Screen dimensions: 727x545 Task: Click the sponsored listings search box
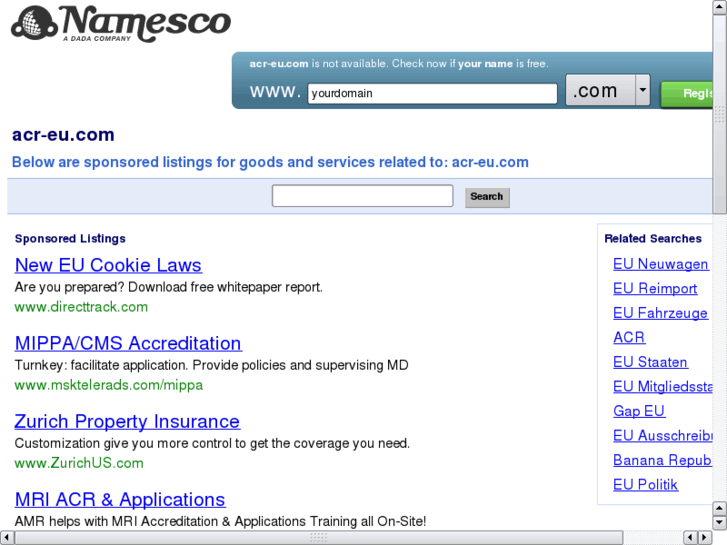coord(363,196)
